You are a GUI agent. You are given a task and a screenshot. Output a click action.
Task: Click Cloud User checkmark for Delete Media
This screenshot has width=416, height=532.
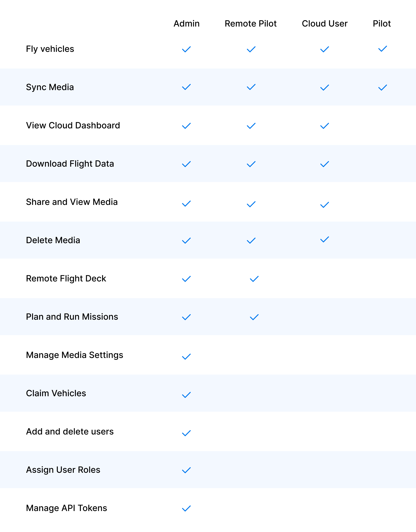click(325, 239)
